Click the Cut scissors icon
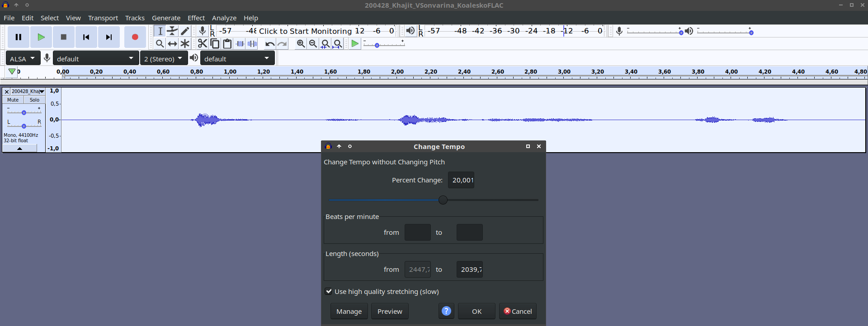This screenshot has height=326, width=868. point(202,44)
